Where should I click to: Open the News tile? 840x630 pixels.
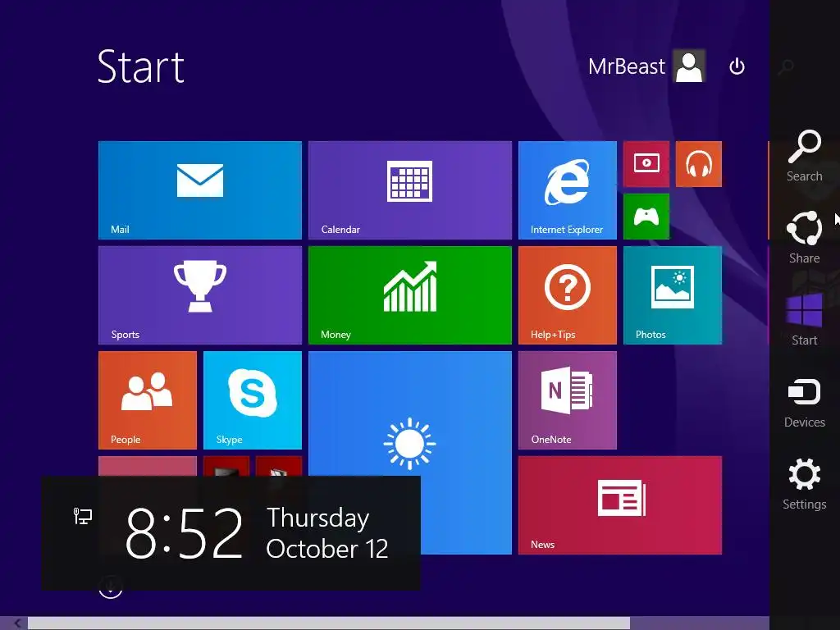tap(620, 505)
